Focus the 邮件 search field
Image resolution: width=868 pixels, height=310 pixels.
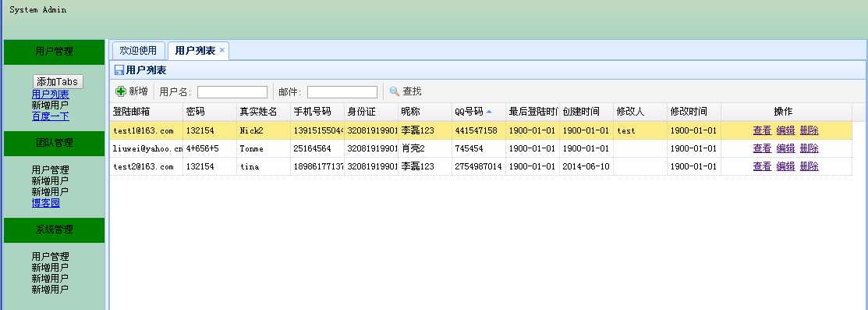[x=342, y=92]
